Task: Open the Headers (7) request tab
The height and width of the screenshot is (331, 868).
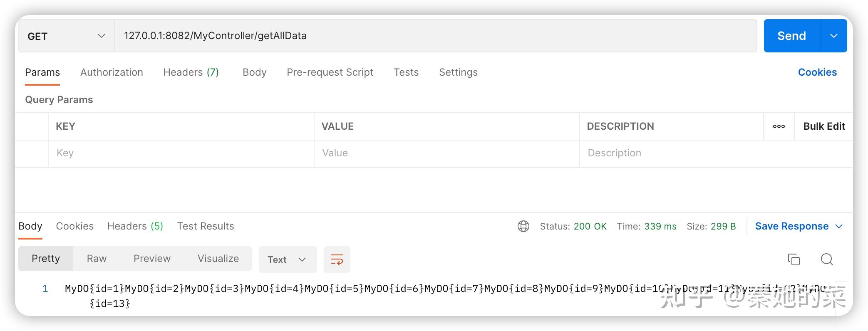Action: 191,72
